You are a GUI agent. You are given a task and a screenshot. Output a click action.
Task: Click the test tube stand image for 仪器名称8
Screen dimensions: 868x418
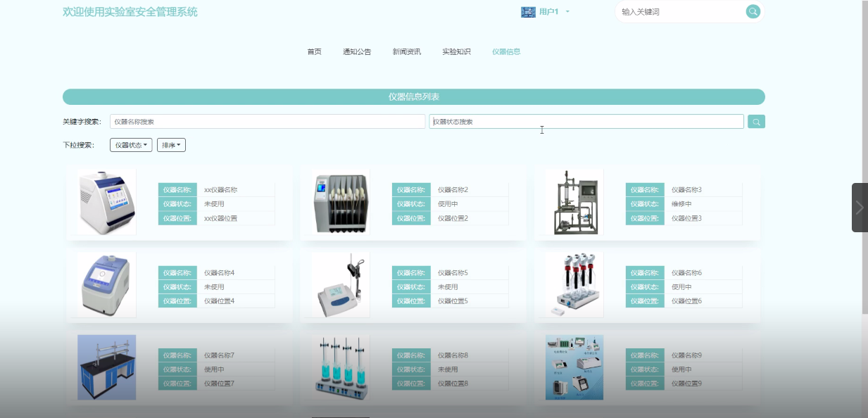click(x=339, y=367)
